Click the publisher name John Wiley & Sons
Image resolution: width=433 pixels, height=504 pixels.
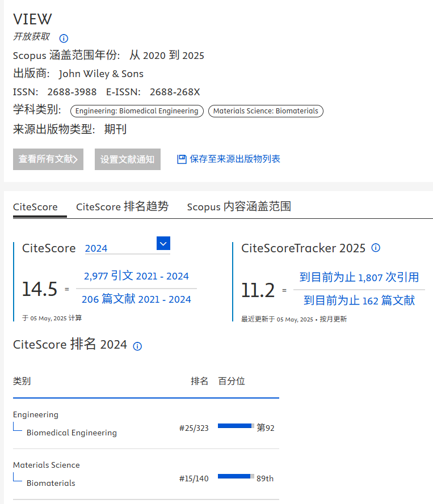[101, 74]
